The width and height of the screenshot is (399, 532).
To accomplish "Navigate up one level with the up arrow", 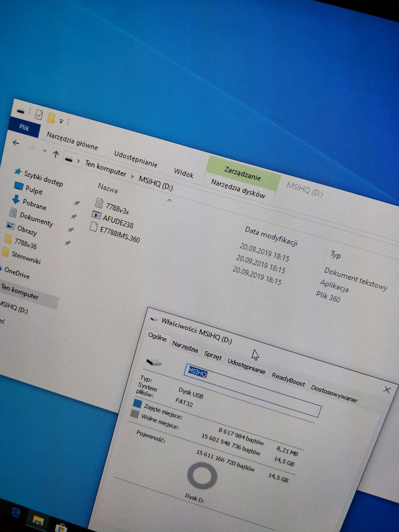I will click(56, 154).
